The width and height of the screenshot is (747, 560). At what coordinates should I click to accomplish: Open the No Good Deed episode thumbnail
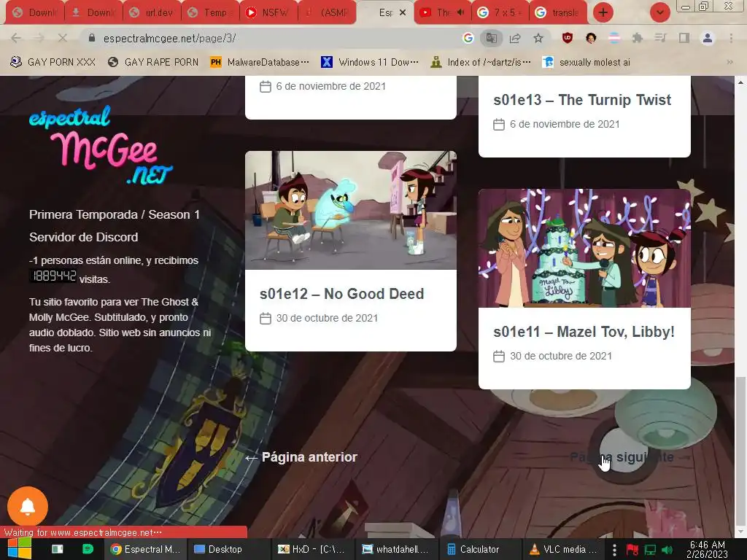coord(351,210)
